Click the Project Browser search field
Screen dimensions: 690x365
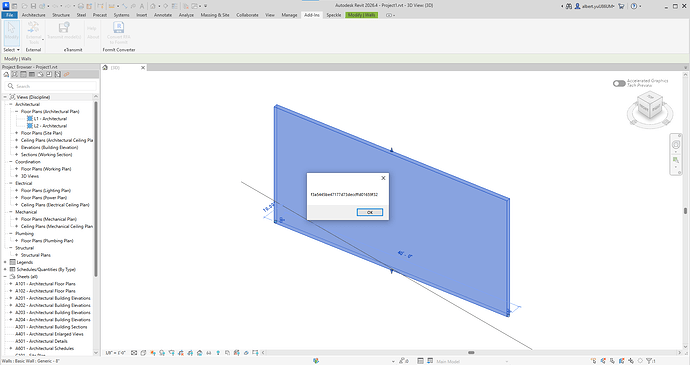(51, 86)
